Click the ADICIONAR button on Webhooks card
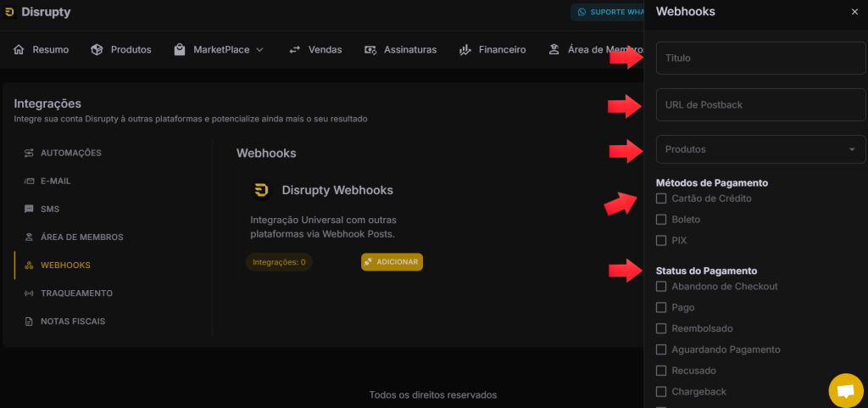This screenshot has height=408, width=868. point(392,262)
